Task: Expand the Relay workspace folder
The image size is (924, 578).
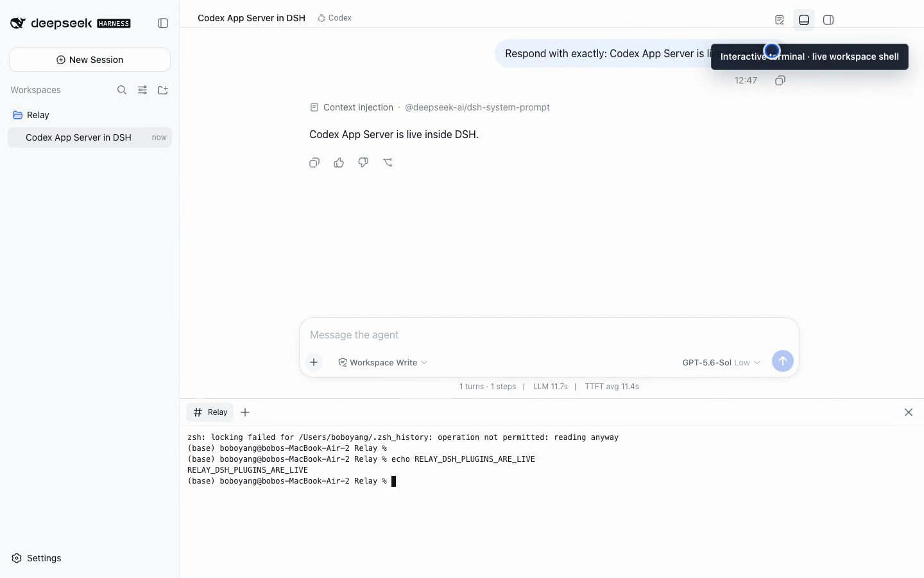Action: pos(90,115)
